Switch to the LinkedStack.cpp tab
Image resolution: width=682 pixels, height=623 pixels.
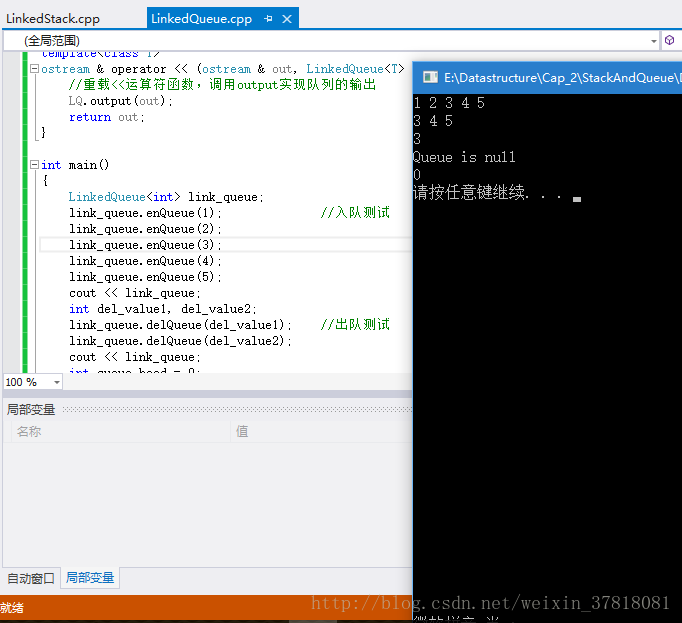pos(53,19)
